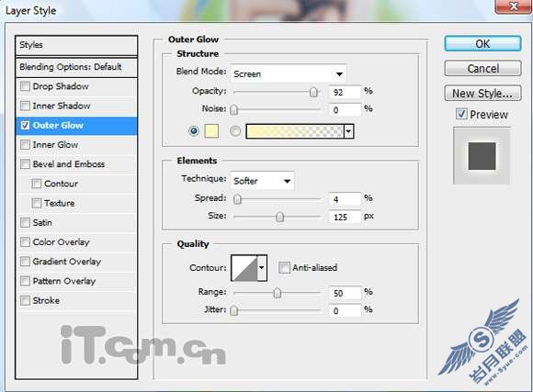
Task: Expand the gradient picker arrow
Action: (x=349, y=131)
